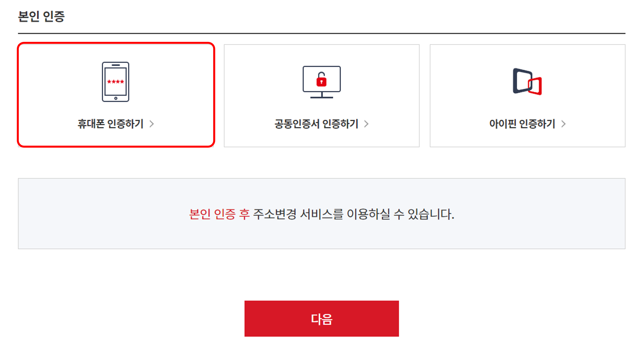Click the red asterisks on the phone screen
The image size is (644, 349).
point(115,82)
